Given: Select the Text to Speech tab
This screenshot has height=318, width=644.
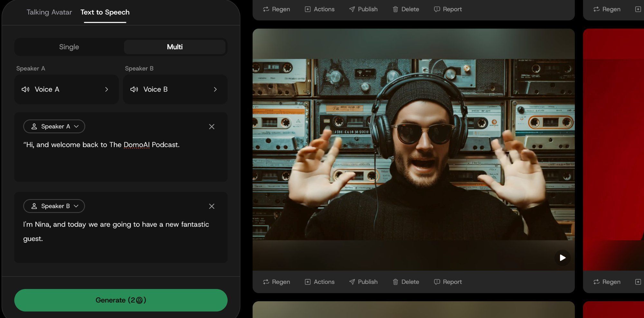Looking at the screenshot, I should (105, 12).
